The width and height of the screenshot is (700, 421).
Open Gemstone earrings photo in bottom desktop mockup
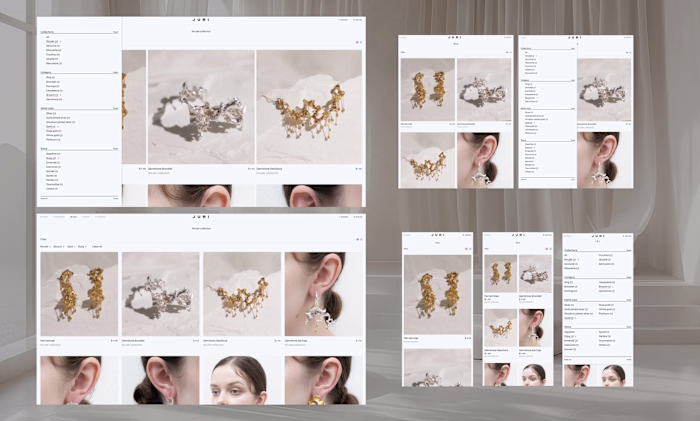point(324,294)
